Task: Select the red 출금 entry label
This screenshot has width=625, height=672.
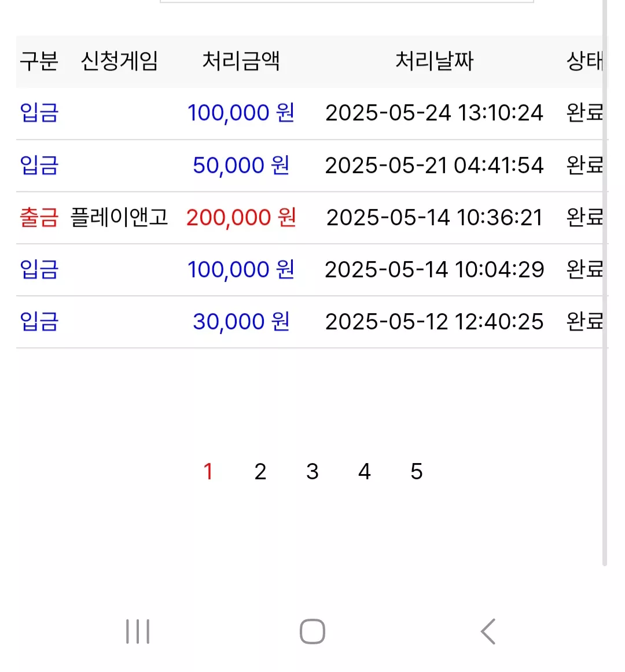Action: click(39, 217)
